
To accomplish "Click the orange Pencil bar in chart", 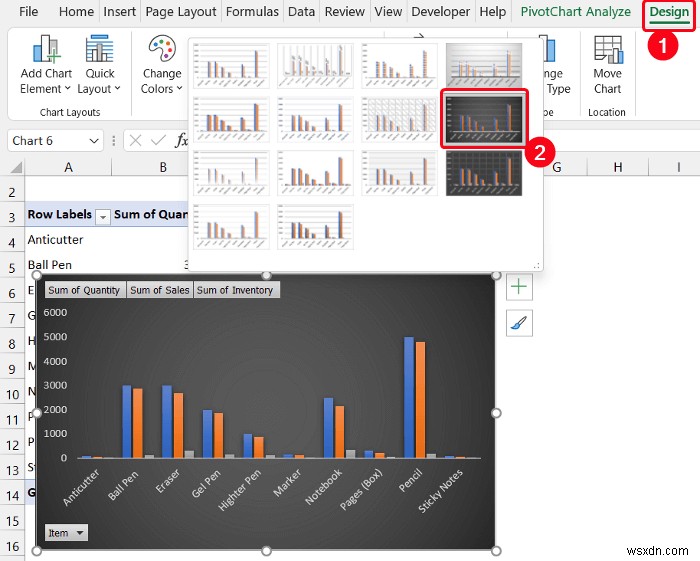I will pyautogui.click(x=421, y=400).
